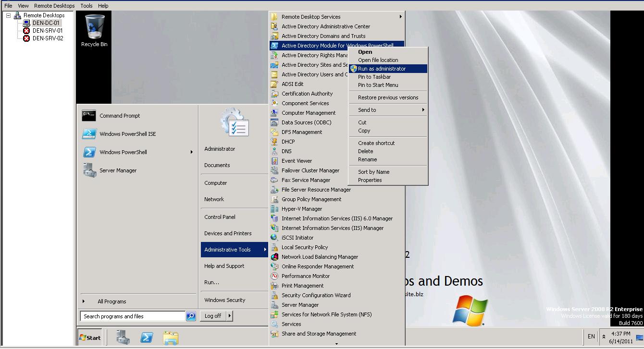This screenshot has height=349, width=644.
Task: Click the PowerShell taskbar icon
Action: pos(147,337)
